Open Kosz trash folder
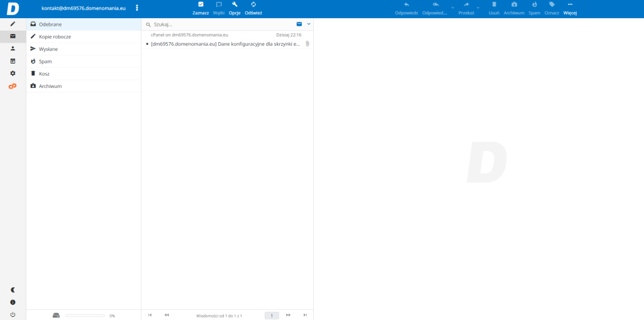644x320 pixels. coord(84,74)
